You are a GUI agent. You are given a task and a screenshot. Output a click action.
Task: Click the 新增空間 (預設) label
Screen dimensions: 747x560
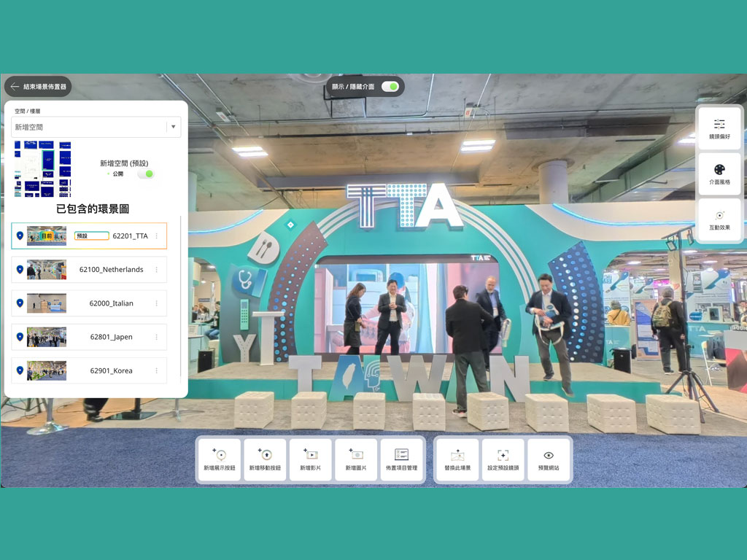pos(124,163)
